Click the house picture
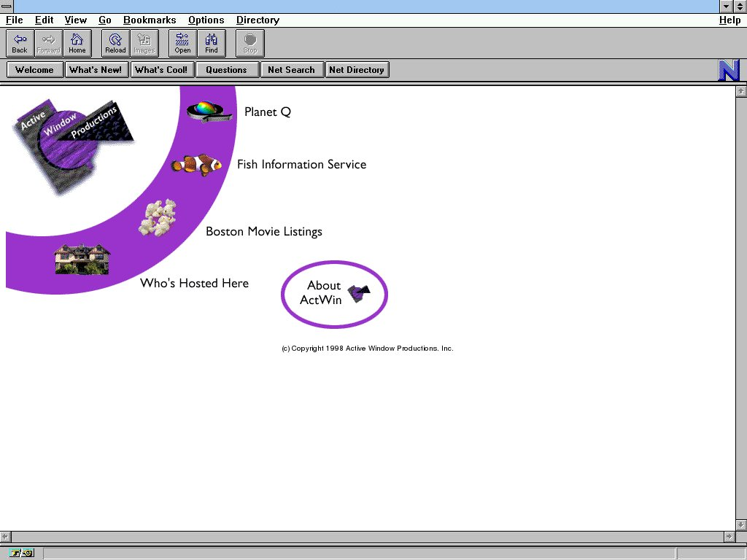Viewport: 747px width, 560px height. (82, 259)
